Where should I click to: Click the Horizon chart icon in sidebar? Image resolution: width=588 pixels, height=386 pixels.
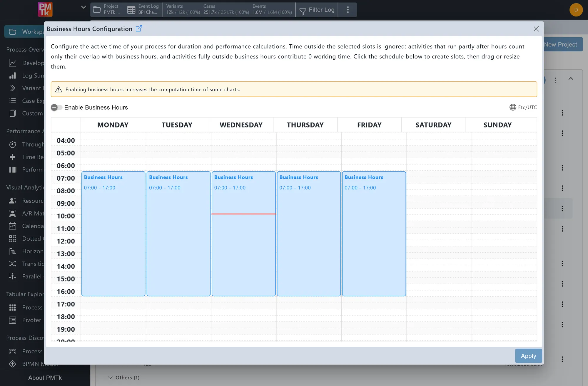pyautogui.click(x=12, y=251)
